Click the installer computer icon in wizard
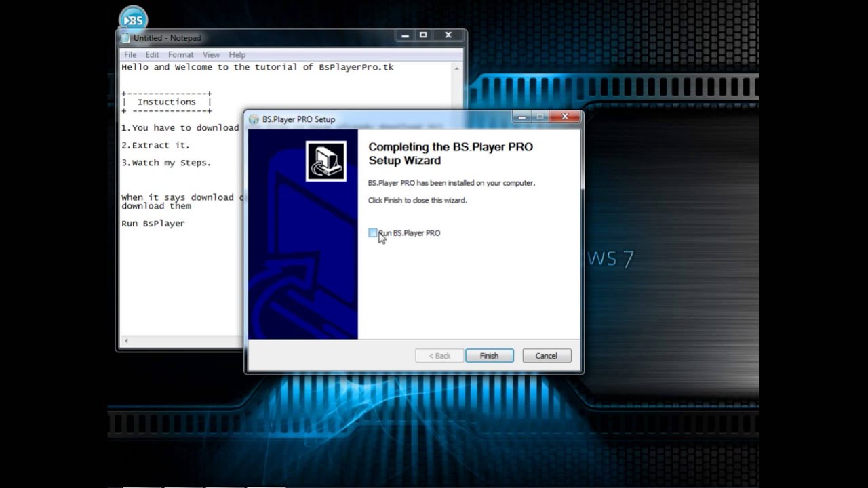The image size is (868, 488). tap(326, 161)
